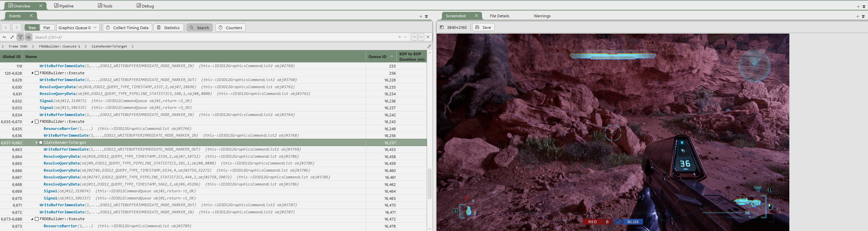Select the Signal(obj#12,319873) event row

click(213, 101)
